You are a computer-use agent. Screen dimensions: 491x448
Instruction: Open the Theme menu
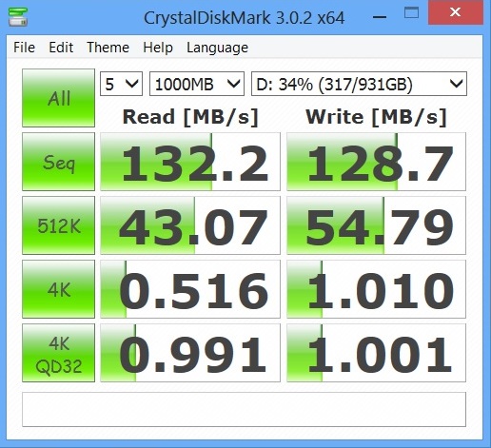point(108,48)
